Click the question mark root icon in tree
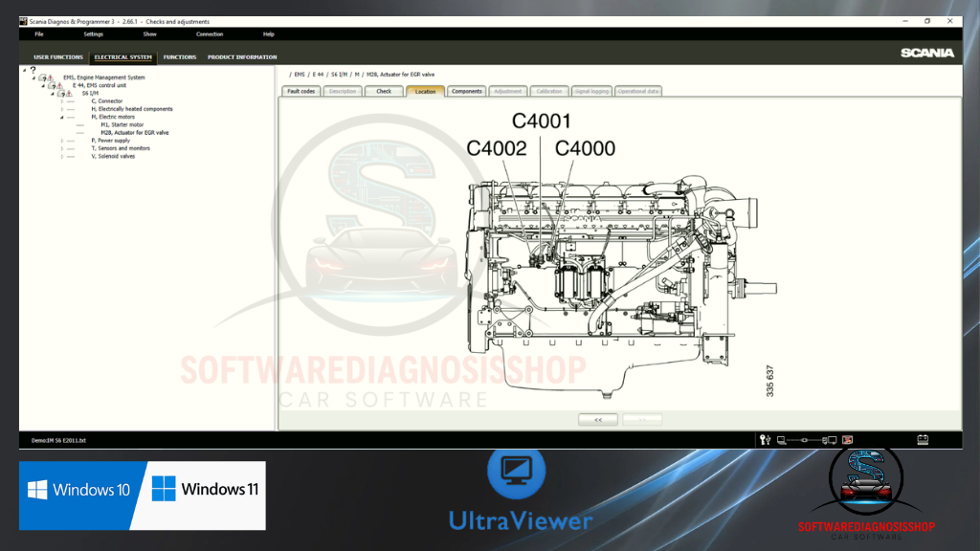 tap(33, 70)
